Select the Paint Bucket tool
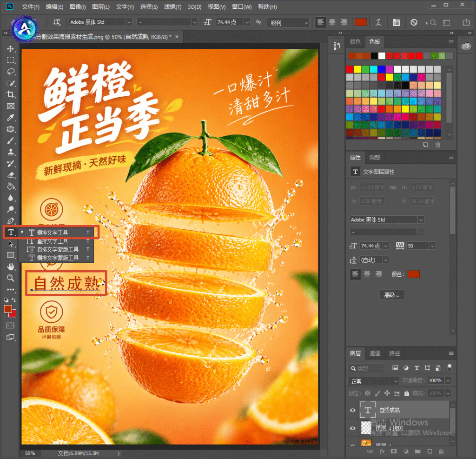Viewport: 476px width, 459px height. pos(11,186)
